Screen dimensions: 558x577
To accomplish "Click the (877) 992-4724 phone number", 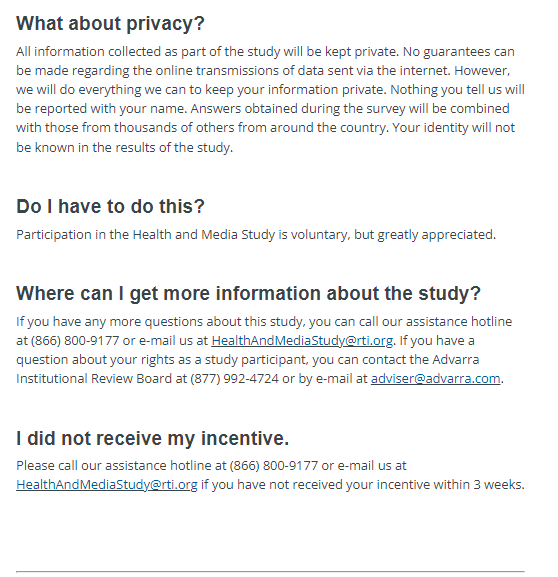I will [x=234, y=379].
